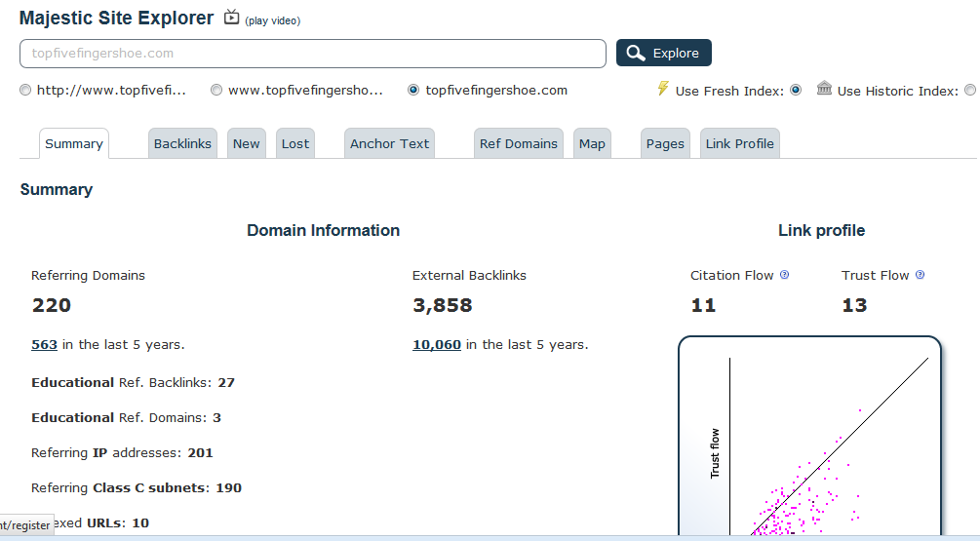Click the Educational Ref. Domains: 3 line

(x=126, y=418)
